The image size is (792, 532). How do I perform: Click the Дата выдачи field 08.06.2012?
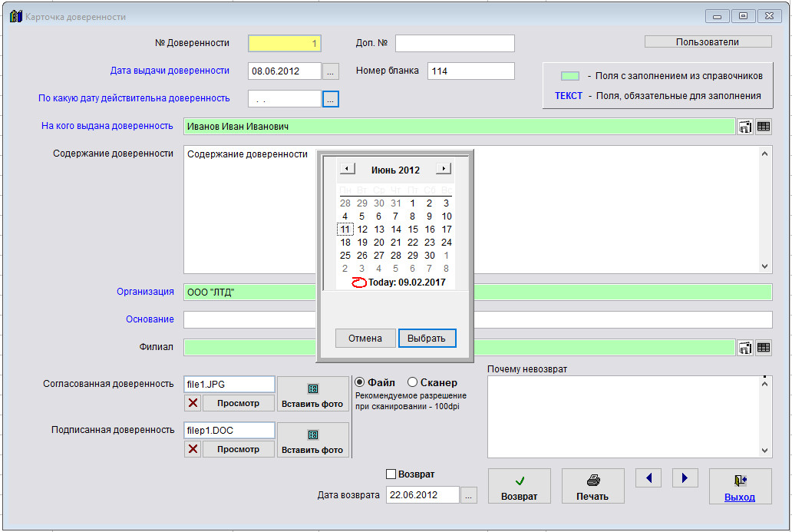click(285, 71)
